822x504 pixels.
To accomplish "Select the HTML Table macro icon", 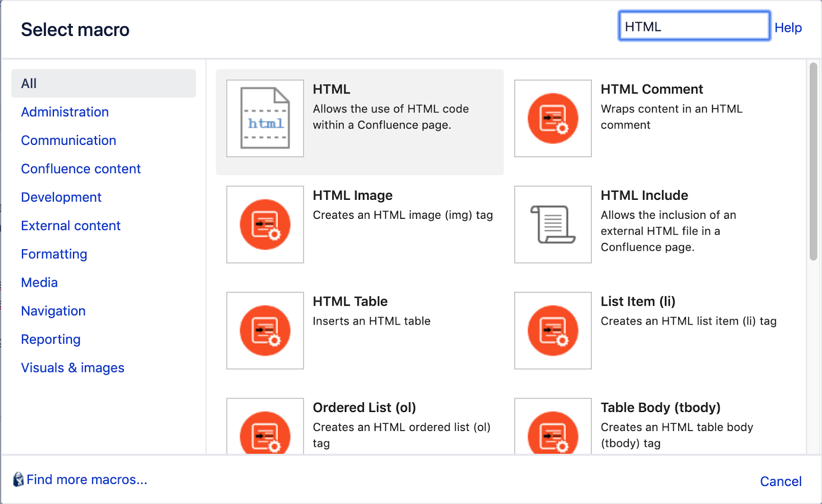I will pyautogui.click(x=265, y=330).
